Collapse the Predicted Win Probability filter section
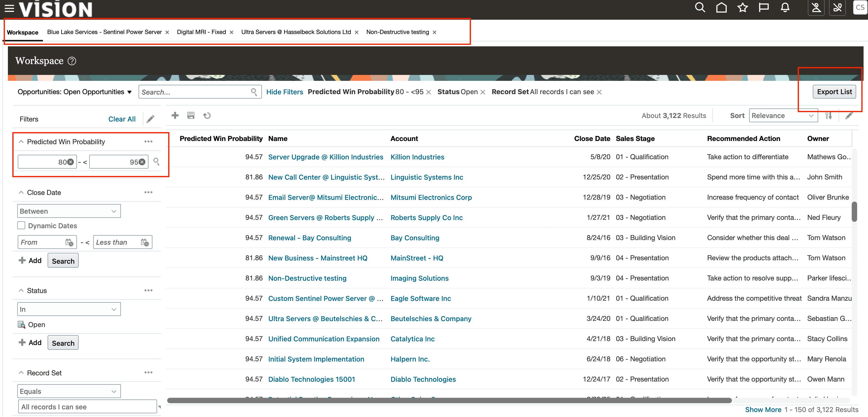This screenshot has height=417, width=868. coord(21,141)
